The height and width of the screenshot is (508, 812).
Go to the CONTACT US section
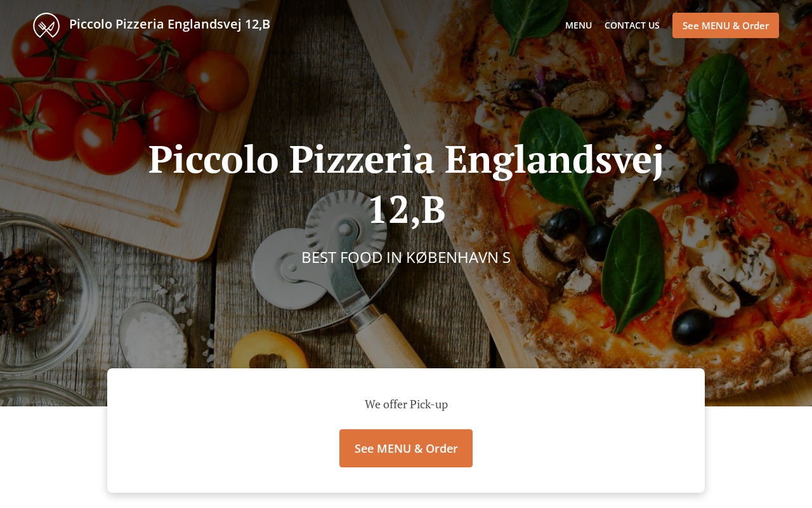632,25
